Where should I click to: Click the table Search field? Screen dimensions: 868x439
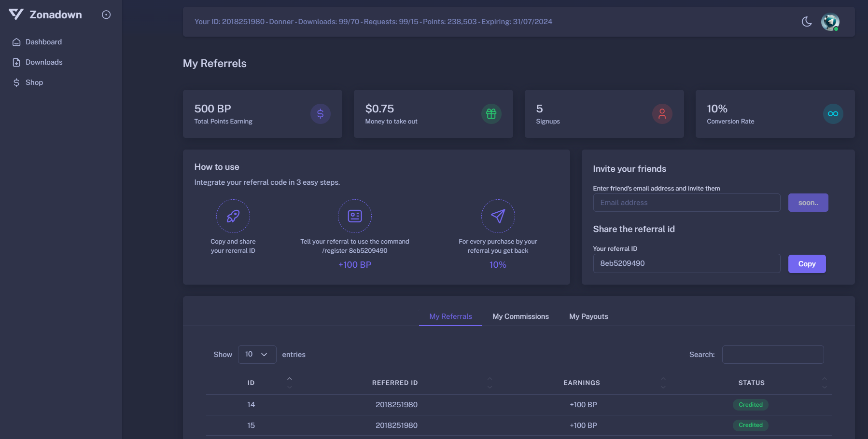click(x=773, y=355)
